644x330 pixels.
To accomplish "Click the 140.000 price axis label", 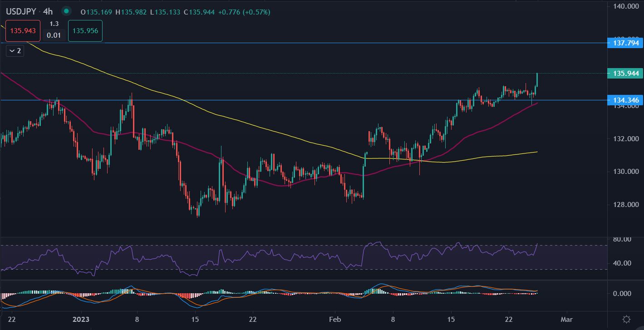I will [x=625, y=6].
